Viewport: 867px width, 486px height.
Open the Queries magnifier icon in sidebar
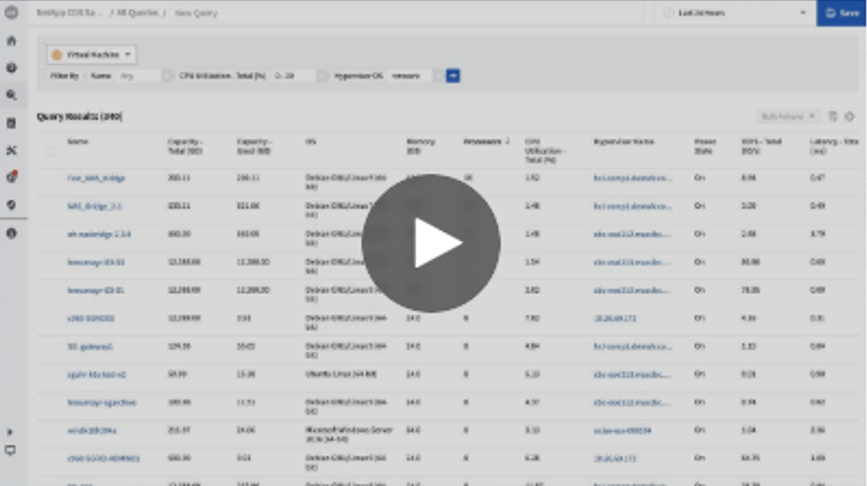point(11,95)
